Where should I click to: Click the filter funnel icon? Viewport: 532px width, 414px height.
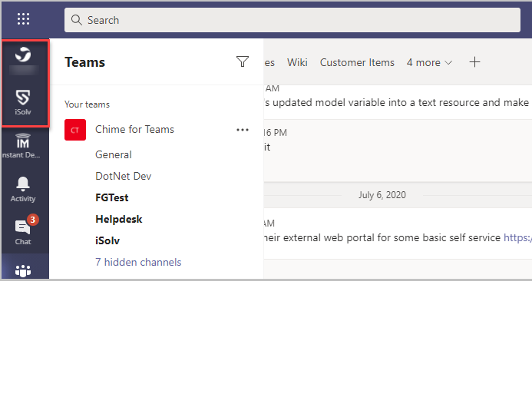tap(243, 61)
